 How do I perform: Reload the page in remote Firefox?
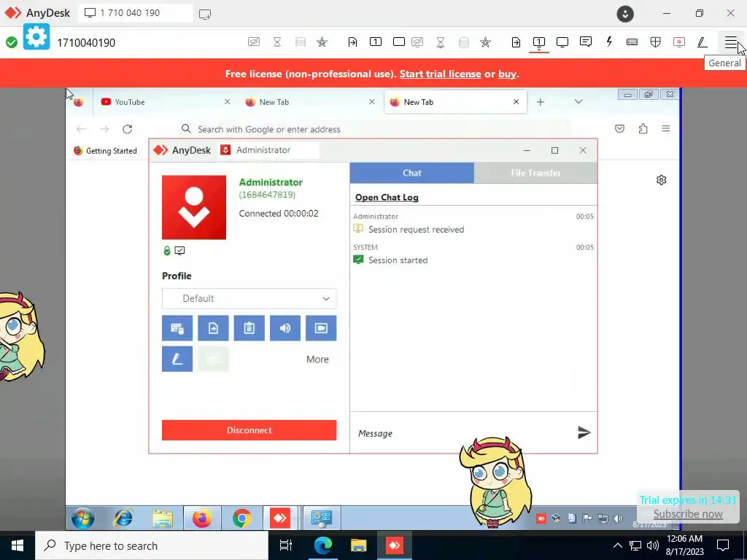[x=127, y=129]
